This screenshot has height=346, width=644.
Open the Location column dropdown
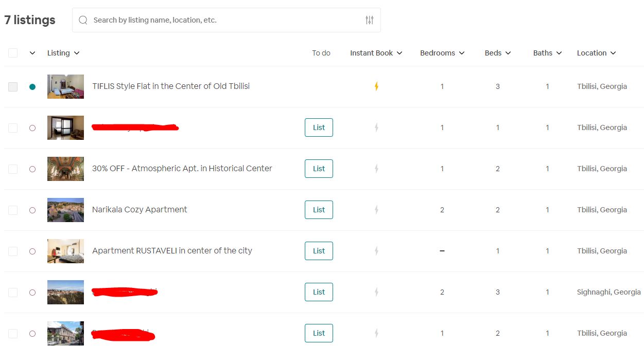pyautogui.click(x=596, y=53)
